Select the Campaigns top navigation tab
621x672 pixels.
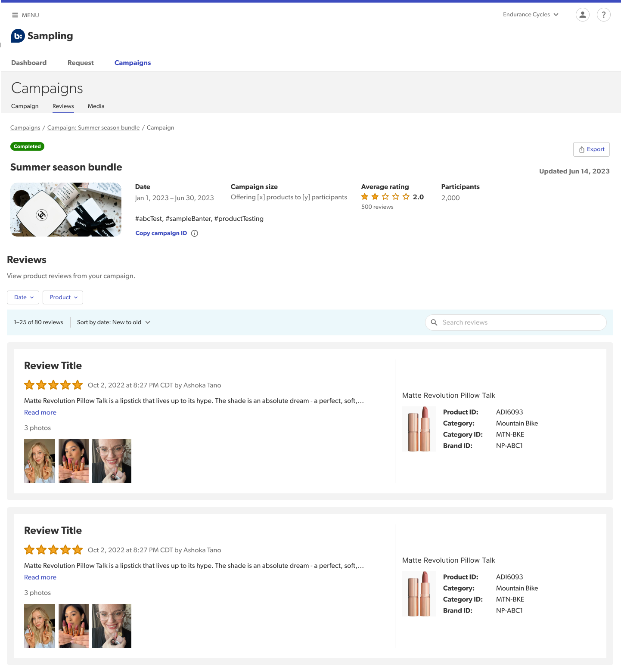click(133, 63)
